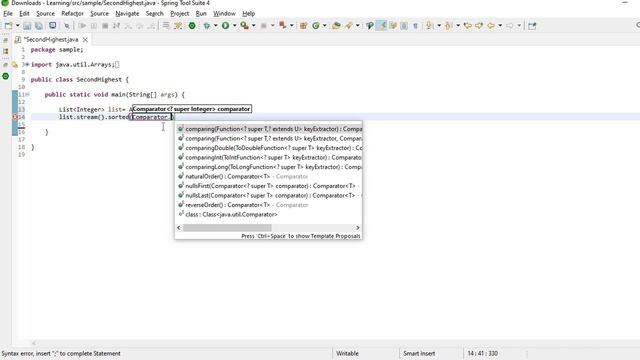
Task: Click the New Java Package icon
Action: pos(303,26)
